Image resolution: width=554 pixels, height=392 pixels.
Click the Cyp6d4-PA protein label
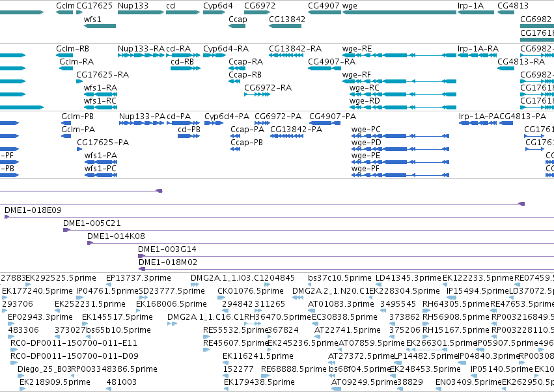pos(227,117)
